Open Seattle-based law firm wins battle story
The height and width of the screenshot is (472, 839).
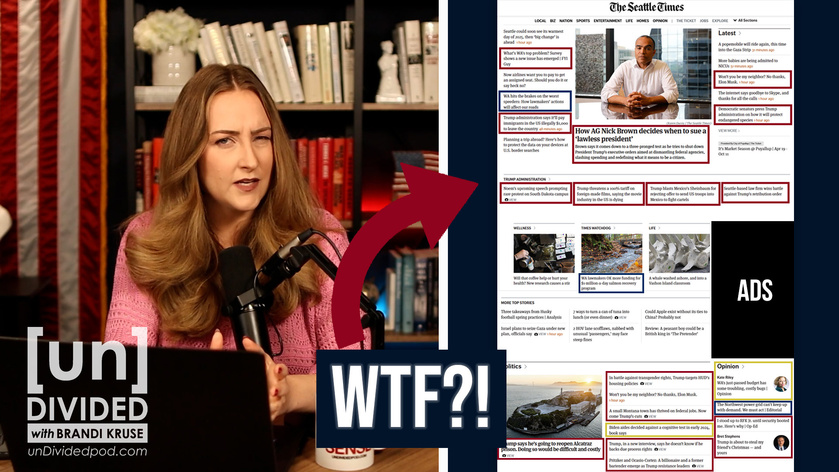[754, 193]
